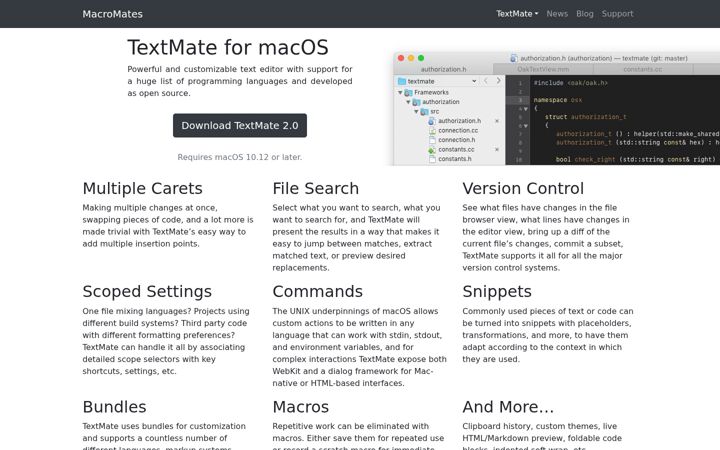Open the Blog page

tap(585, 14)
